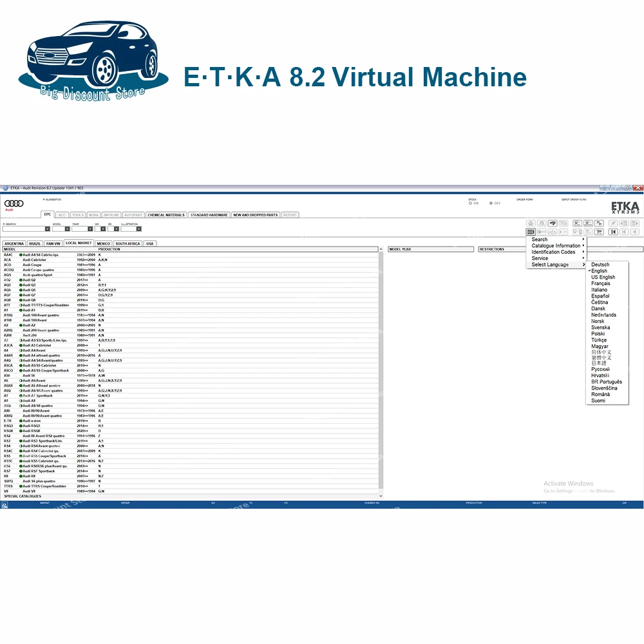This screenshot has width=644, height=644.
Task: Click the home toolbar icon
Action: [531, 223]
